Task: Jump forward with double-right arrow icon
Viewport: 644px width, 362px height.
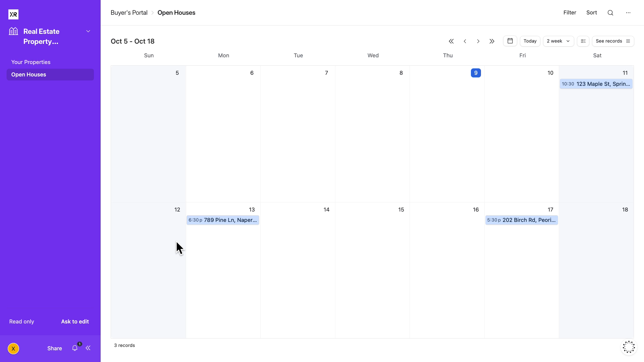Action: tap(492, 41)
